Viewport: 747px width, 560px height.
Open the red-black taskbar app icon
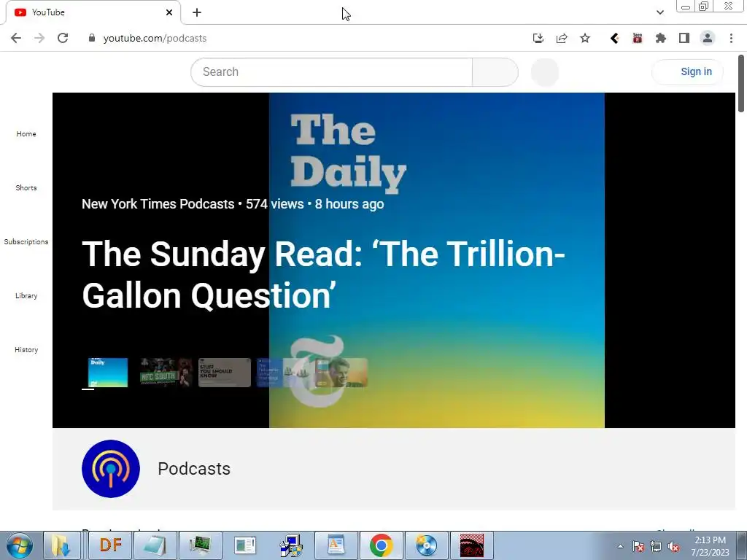click(x=472, y=545)
